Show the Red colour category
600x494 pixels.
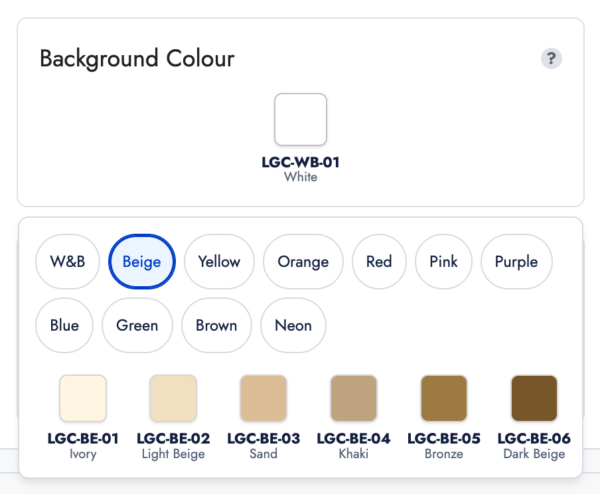pyautogui.click(x=379, y=262)
